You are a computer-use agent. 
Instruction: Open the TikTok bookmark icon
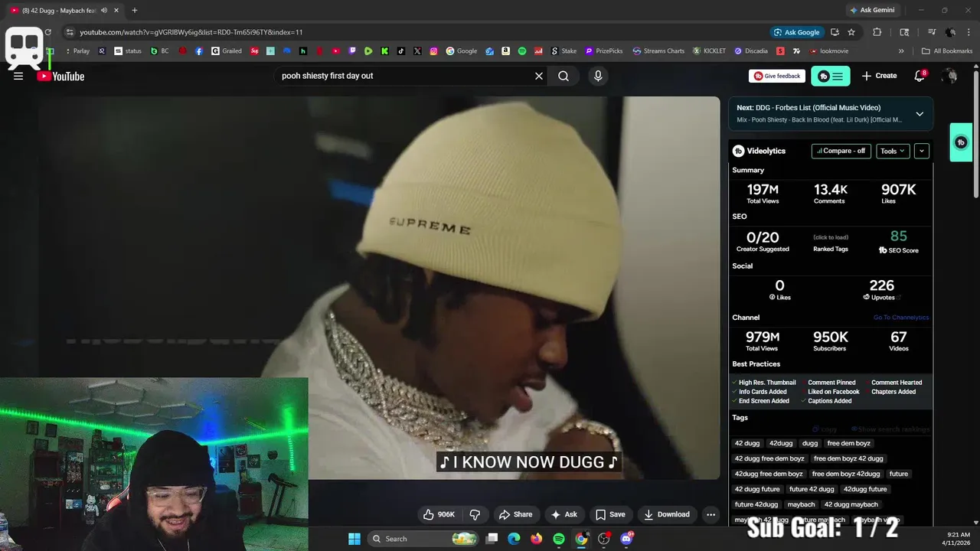[401, 51]
